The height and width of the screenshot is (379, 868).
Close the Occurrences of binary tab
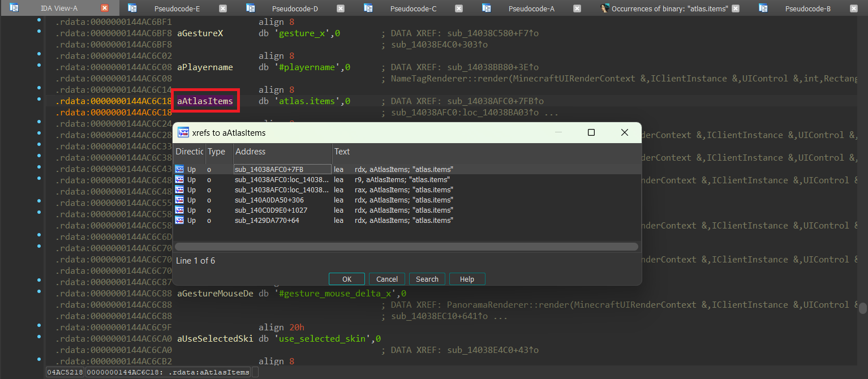tap(736, 8)
